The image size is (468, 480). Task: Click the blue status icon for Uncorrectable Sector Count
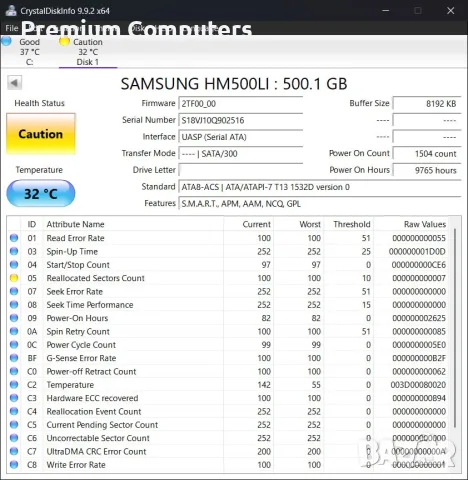(14, 438)
